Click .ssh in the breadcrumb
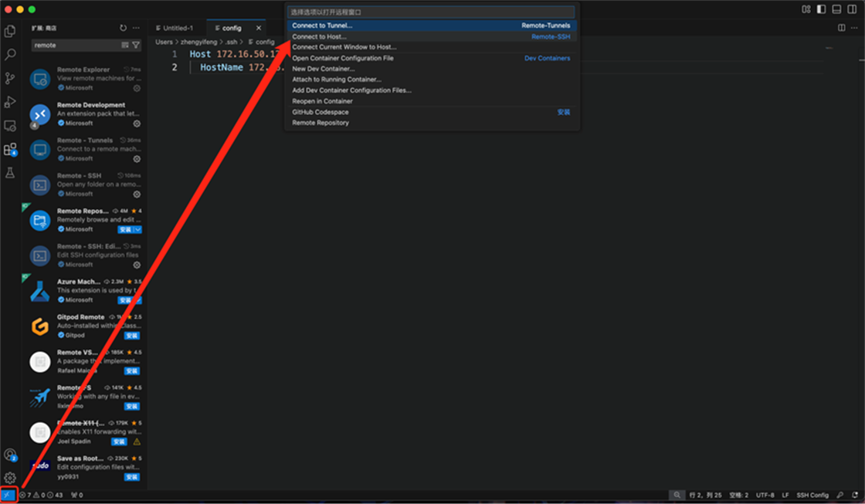 (x=231, y=42)
